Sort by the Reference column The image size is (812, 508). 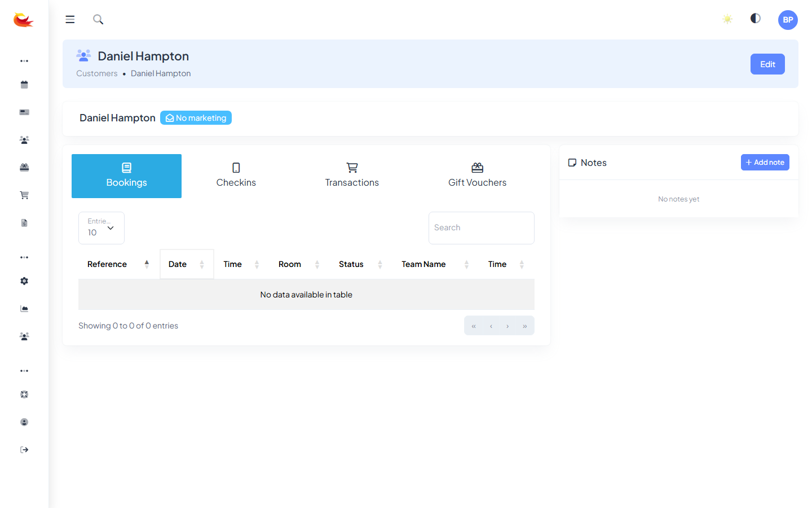[x=119, y=264]
